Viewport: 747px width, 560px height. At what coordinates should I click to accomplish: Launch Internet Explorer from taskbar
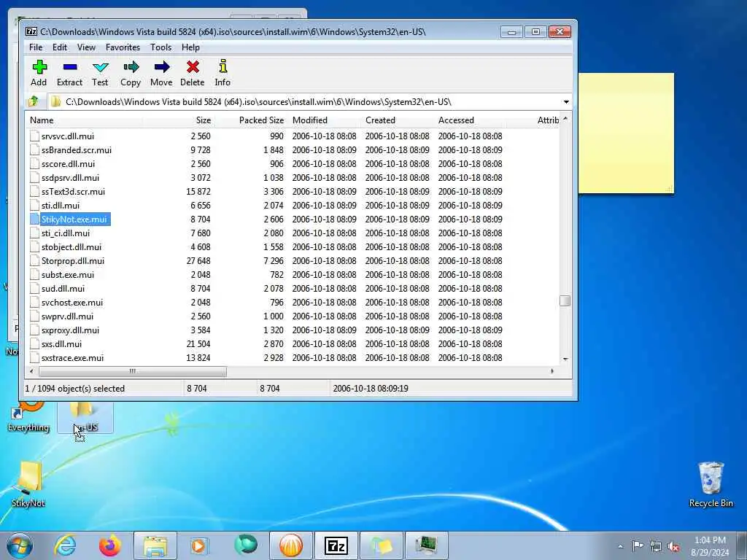[x=65, y=545]
